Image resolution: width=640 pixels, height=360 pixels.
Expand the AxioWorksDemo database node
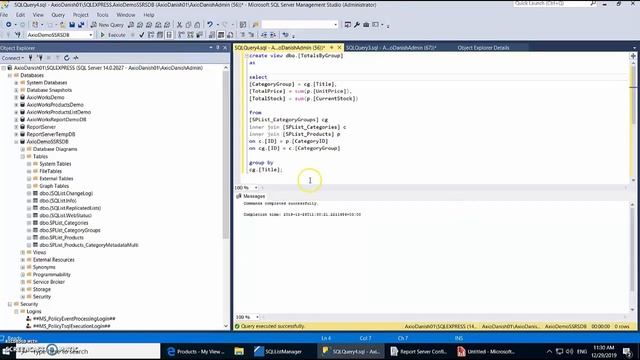point(16,98)
